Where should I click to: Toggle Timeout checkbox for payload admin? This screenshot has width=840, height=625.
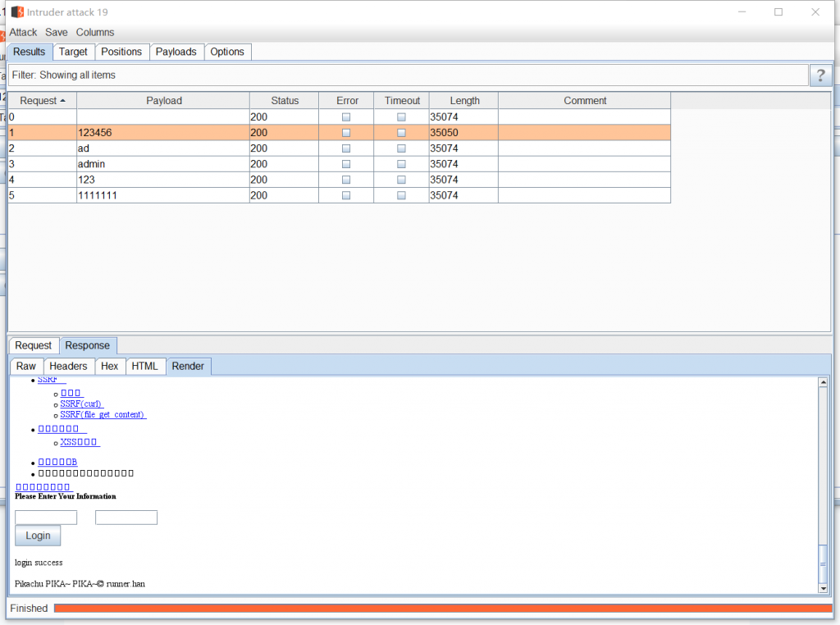tap(401, 164)
